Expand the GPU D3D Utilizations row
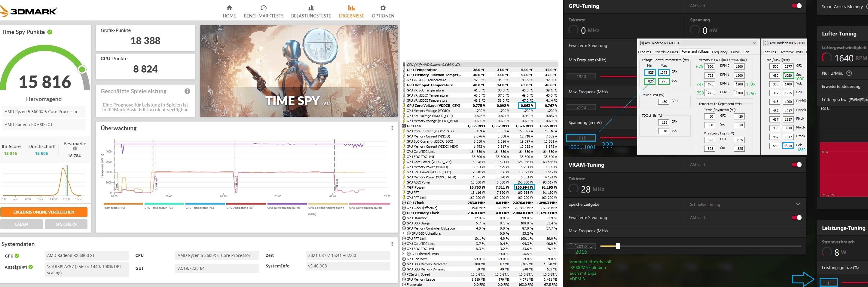This screenshot has width=868, height=287. pos(404,233)
